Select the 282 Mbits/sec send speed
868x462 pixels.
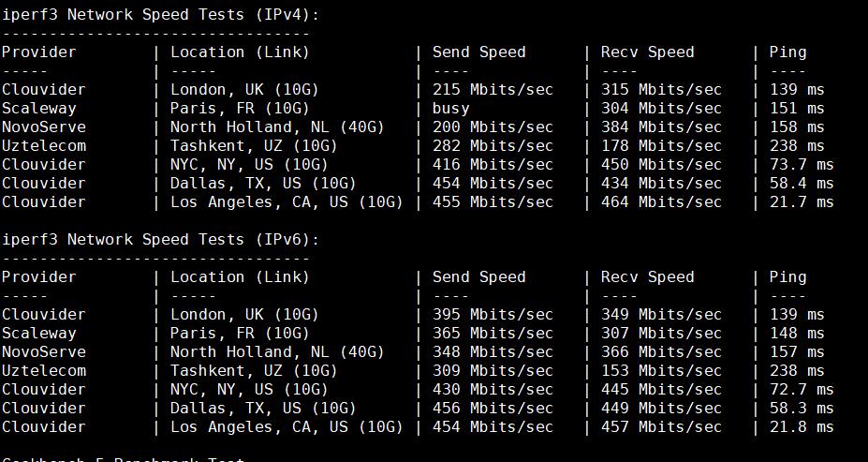coord(493,145)
